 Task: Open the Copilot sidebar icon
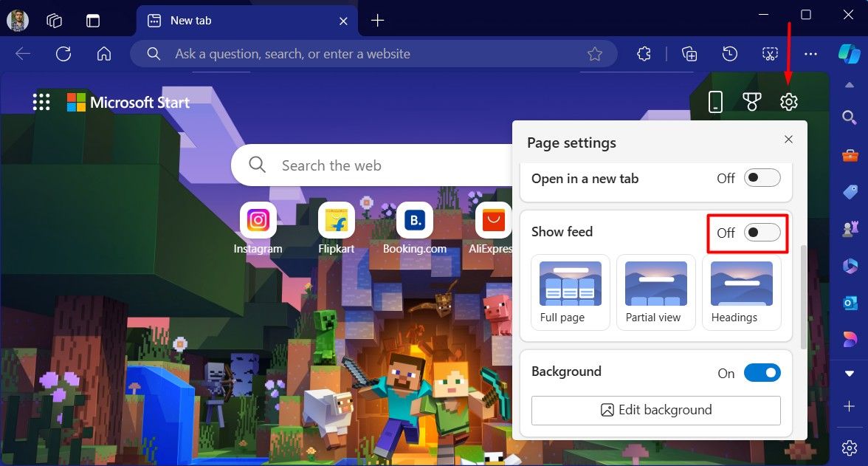849,54
